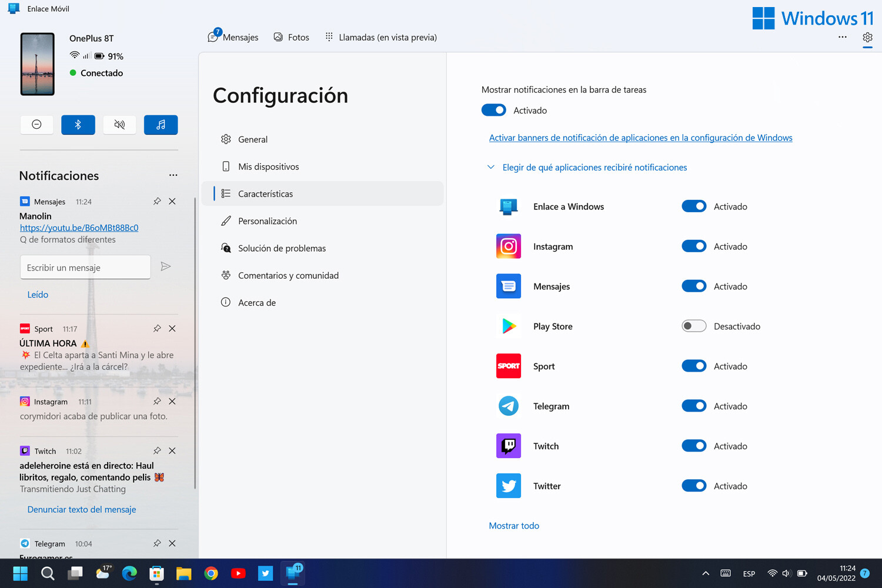Open File Explorer from taskbar
Viewport: 882px width, 588px height.
(x=184, y=573)
